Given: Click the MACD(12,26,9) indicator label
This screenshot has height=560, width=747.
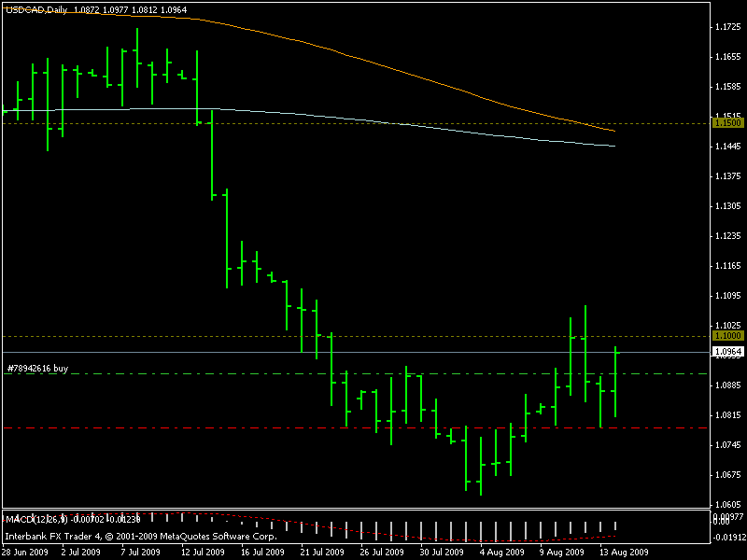Looking at the screenshot, I should click(35, 519).
